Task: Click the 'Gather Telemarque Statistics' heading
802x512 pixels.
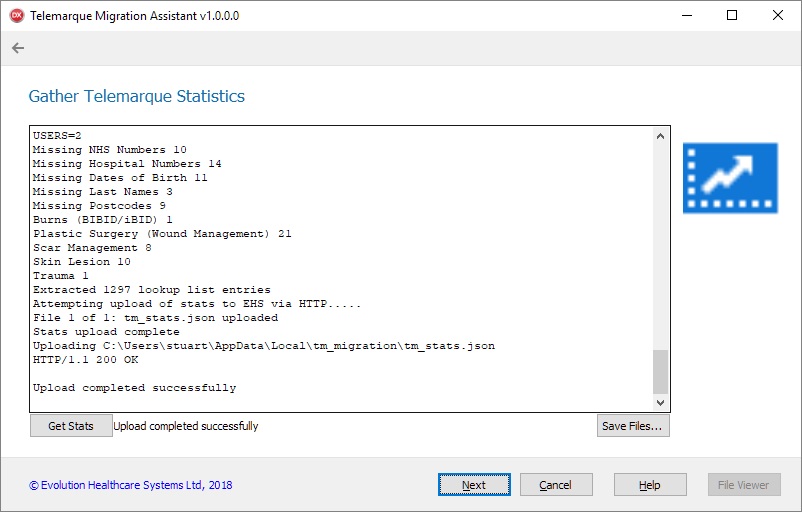Action: [x=136, y=97]
